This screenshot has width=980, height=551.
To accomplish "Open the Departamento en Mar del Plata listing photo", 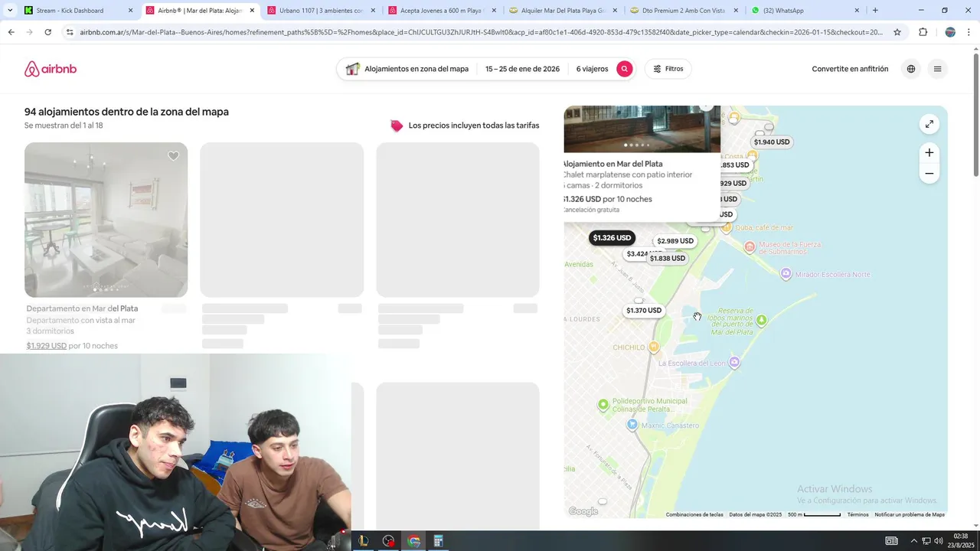I will pos(106,220).
